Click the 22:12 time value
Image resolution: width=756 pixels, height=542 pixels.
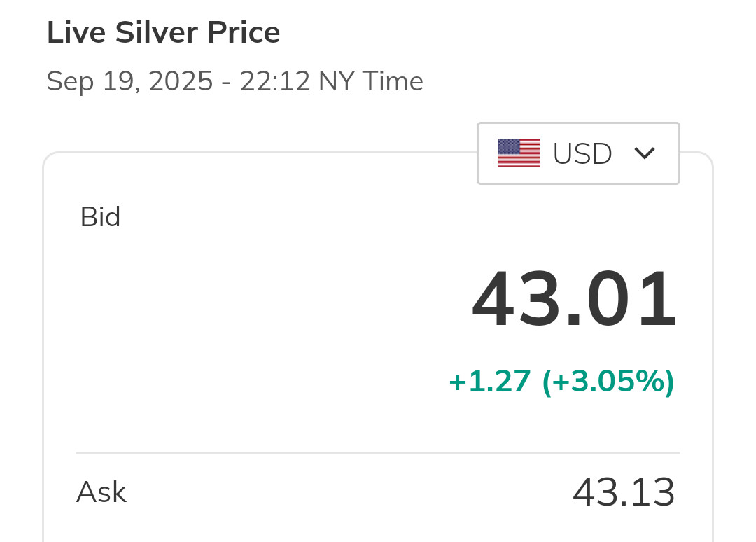(274, 82)
